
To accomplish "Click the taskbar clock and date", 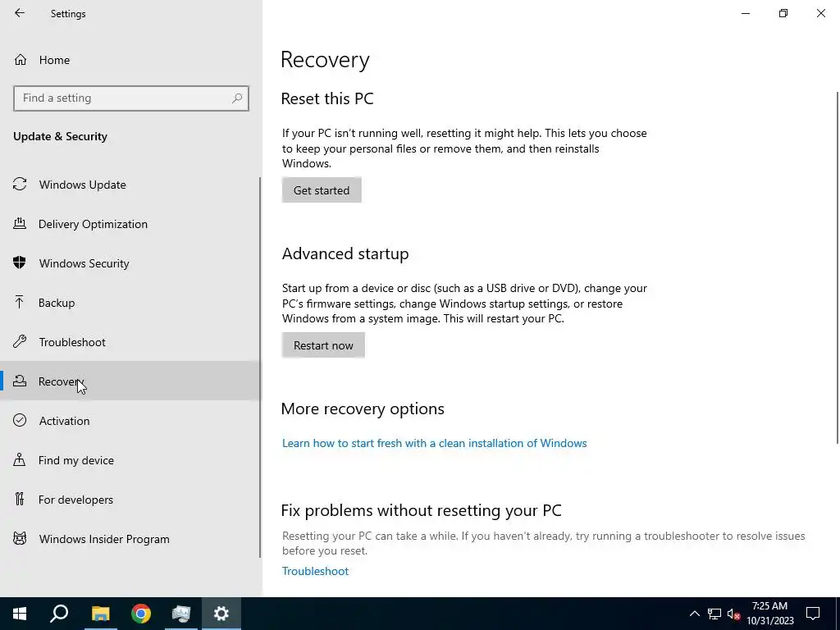I will (769, 614).
